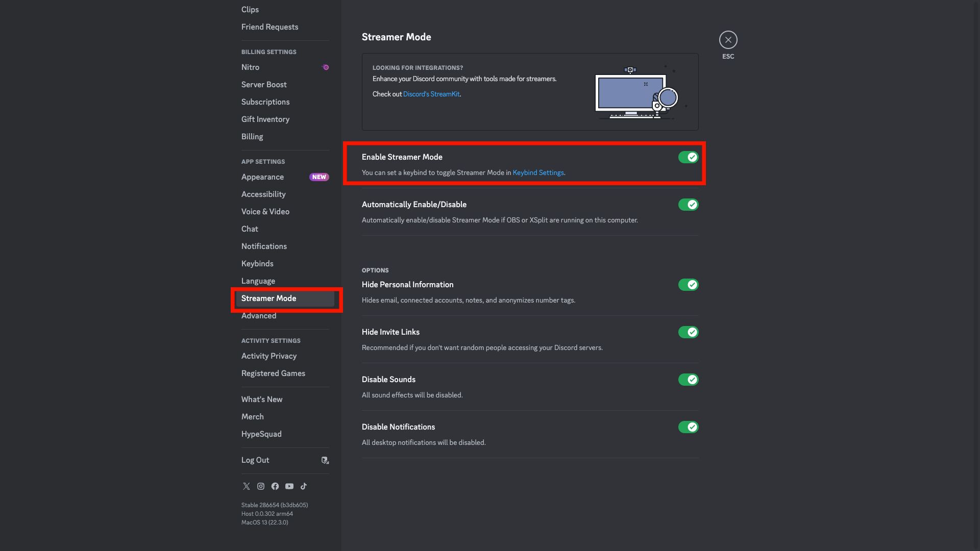Viewport: 980px width, 551px height.
Task: Click the Instagram icon in the footer
Action: 261,486
